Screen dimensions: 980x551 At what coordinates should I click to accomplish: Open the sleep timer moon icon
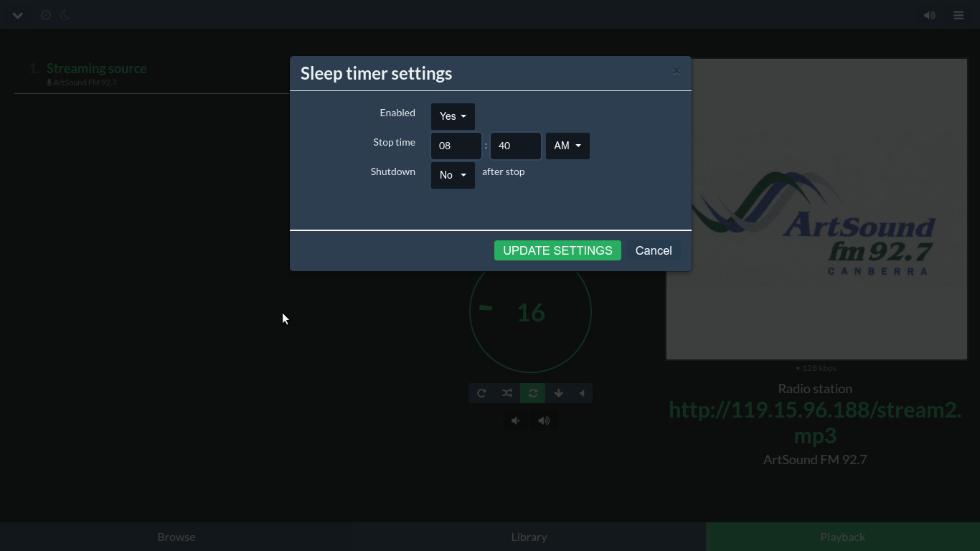coord(65,15)
